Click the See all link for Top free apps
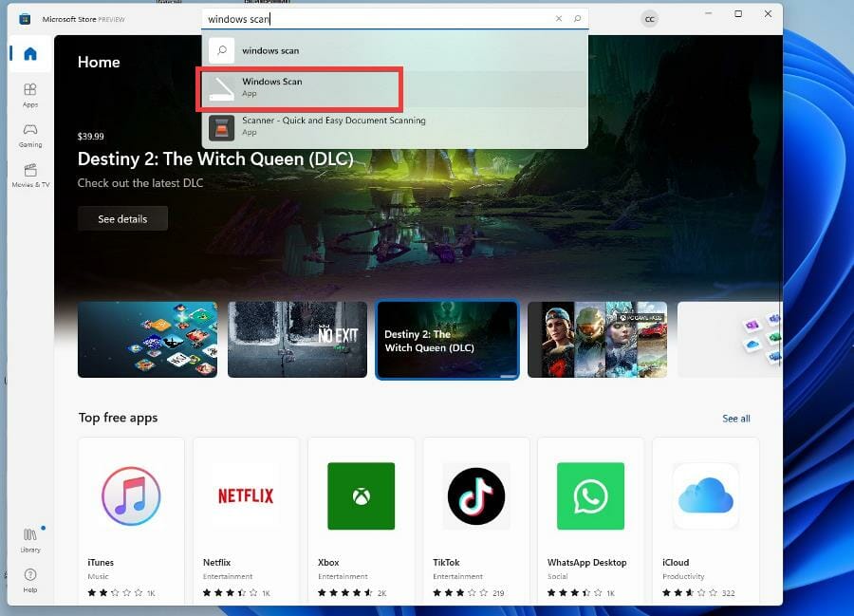Screen dimensions: 854x616 pyautogui.click(x=735, y=419)
